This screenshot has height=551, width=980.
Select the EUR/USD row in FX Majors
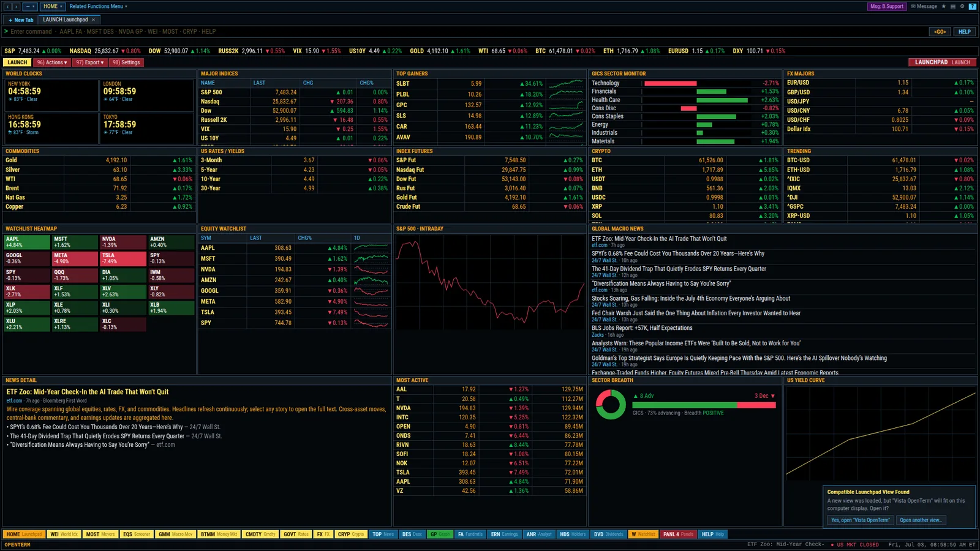click(x=880, y=83)
